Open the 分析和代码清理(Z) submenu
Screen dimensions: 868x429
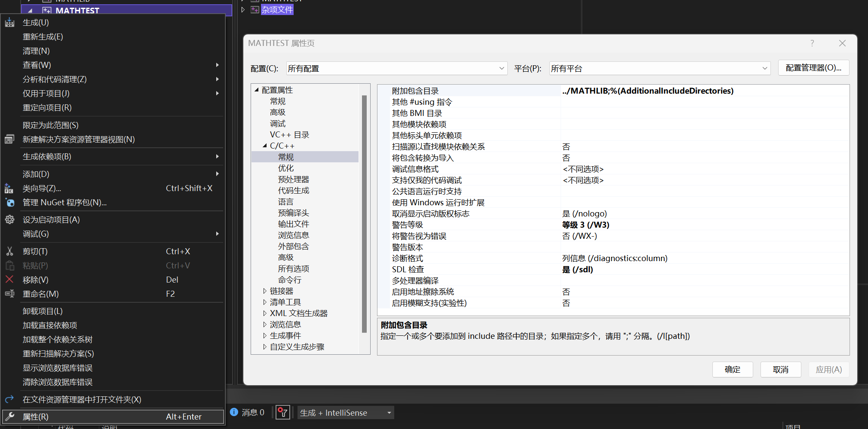(113, 79)
